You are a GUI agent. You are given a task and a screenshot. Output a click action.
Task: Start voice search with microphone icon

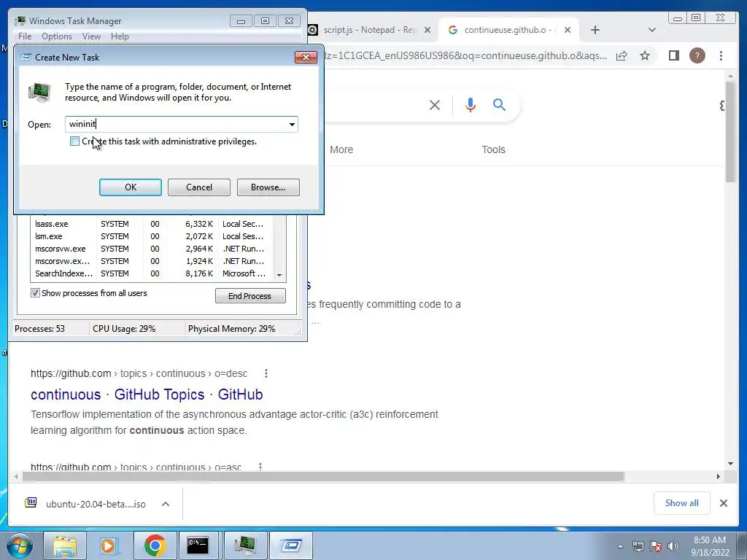click(471, 105)
